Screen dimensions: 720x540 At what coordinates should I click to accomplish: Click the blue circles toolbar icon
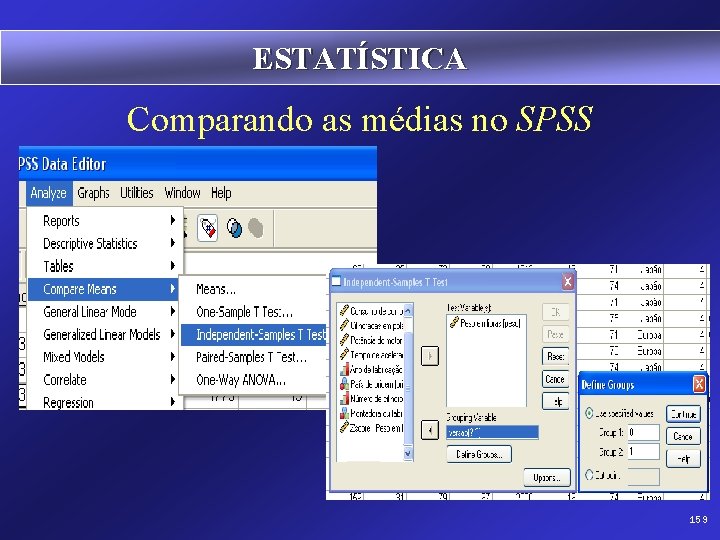point(234,228)
